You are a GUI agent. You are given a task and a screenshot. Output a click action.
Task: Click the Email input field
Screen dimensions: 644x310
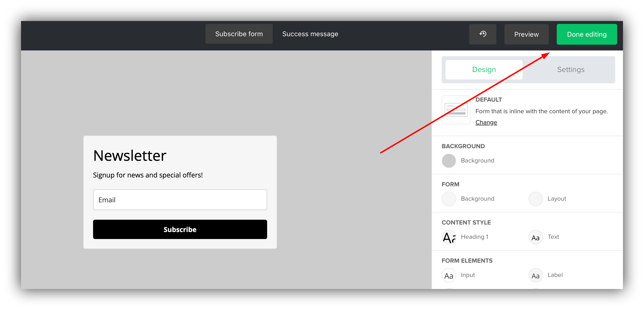coord(180,200)
